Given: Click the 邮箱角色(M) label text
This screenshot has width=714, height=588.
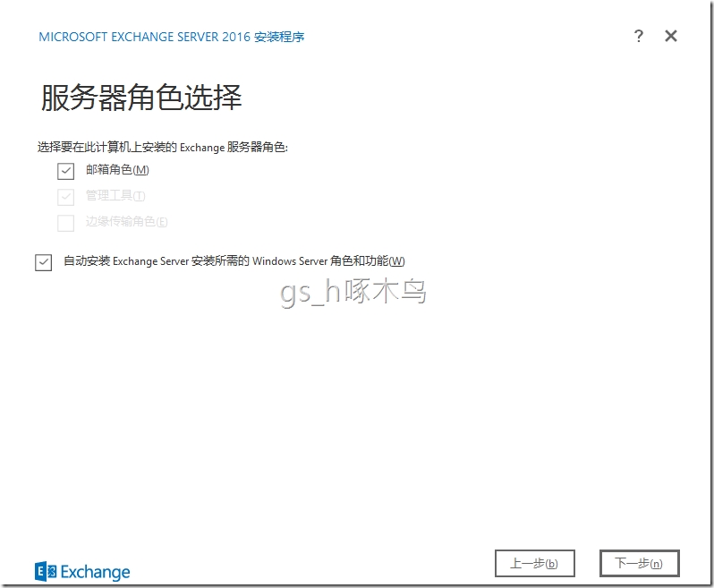Looking at the screenshot, I should pyautogui.click(x=117, y=170).
